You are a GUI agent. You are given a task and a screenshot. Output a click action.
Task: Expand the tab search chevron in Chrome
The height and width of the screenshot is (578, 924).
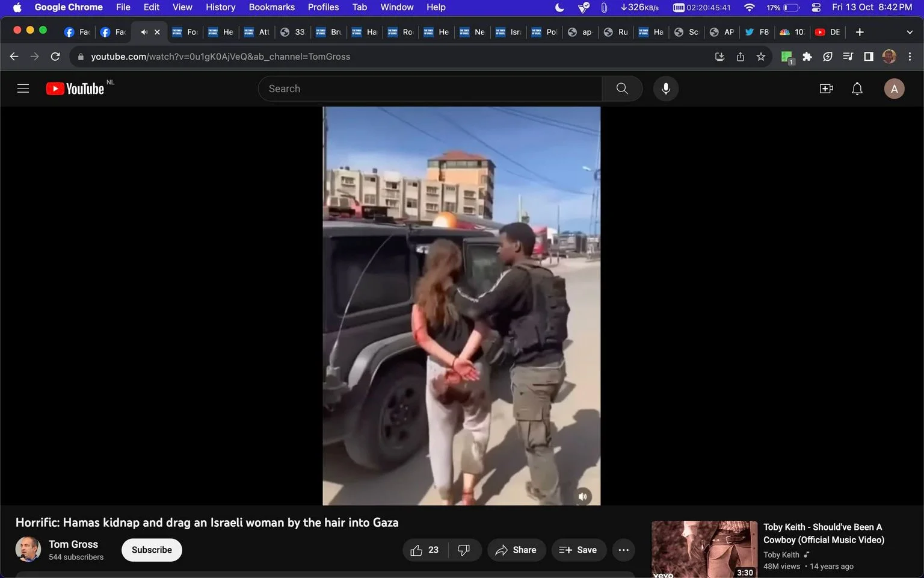coord(910,32)
